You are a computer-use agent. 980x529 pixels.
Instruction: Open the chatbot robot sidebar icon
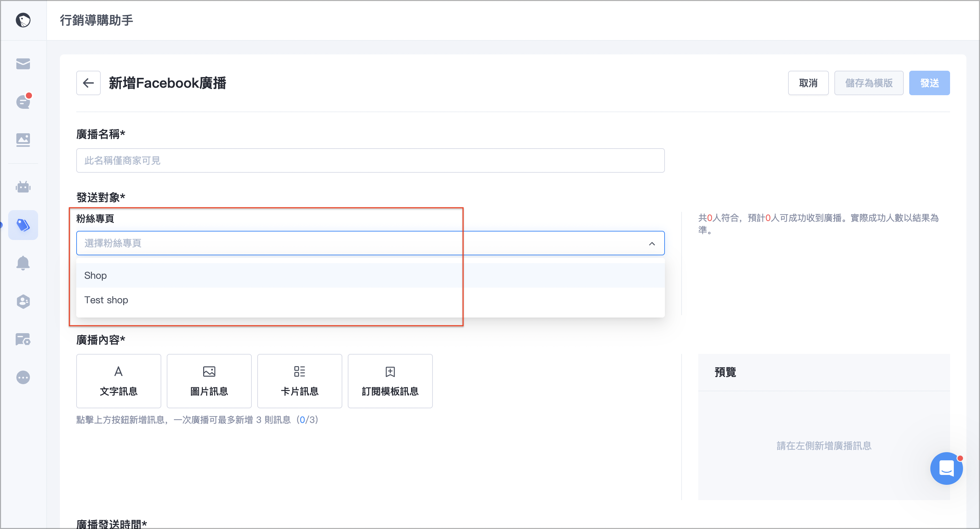(23, 187)
